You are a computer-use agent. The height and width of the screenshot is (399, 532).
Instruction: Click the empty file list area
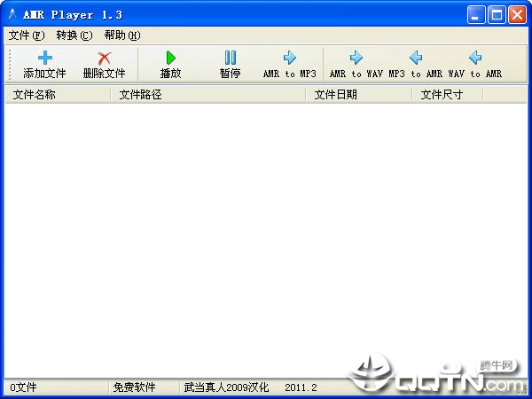coord(266,239)
